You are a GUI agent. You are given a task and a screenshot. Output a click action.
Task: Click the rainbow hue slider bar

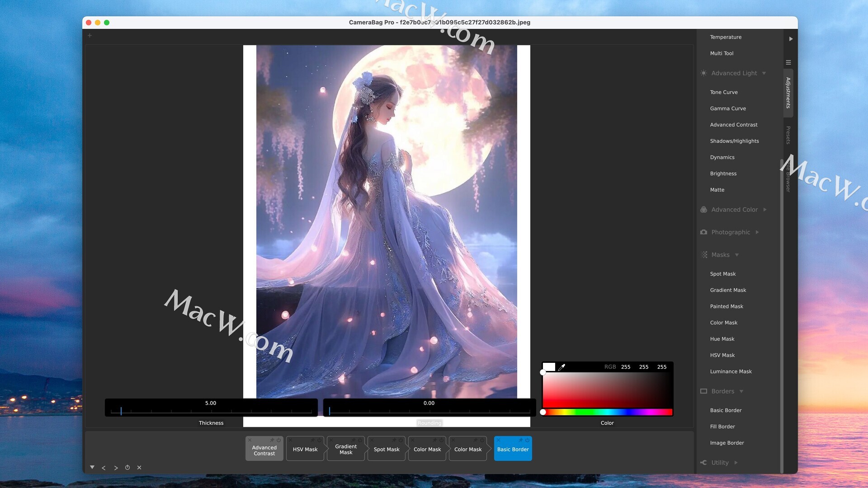click(608, 412)
